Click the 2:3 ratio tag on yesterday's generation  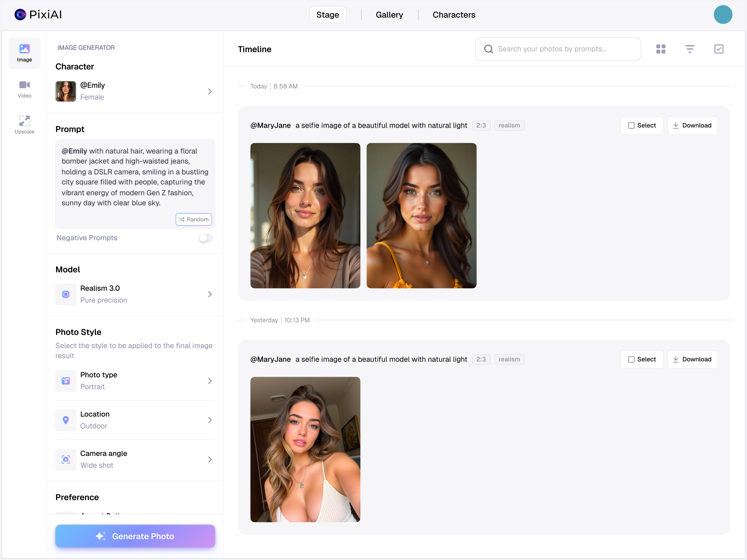coord(481,360)
